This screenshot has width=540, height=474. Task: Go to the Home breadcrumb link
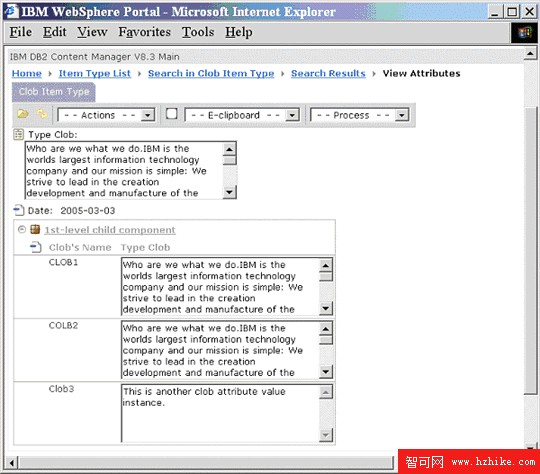pos(27,73)
